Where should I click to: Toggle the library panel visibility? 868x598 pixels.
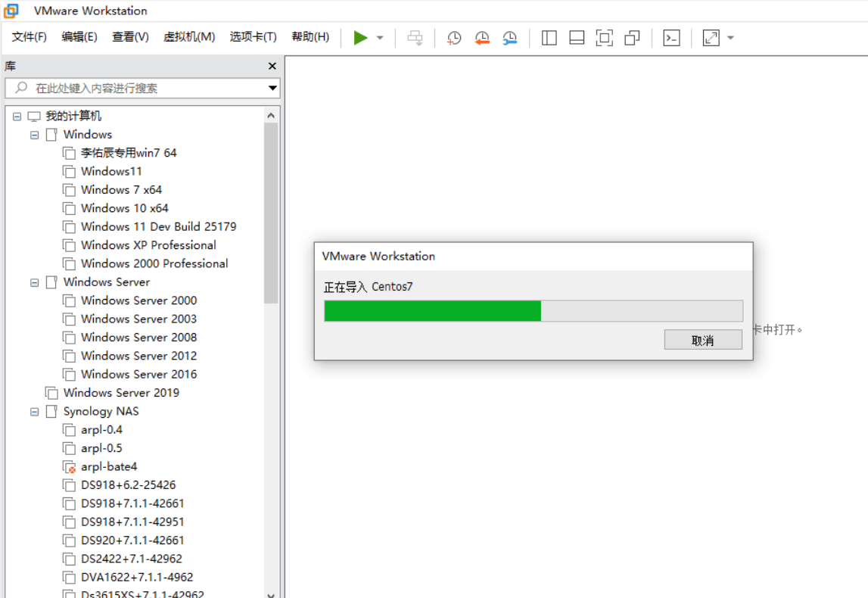click(549, 37)
